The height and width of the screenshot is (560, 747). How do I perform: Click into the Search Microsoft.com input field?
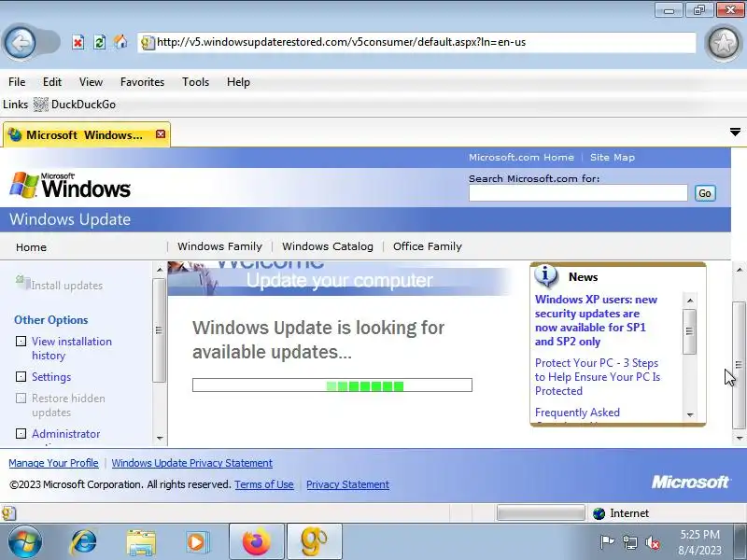(x=578, y=193)
